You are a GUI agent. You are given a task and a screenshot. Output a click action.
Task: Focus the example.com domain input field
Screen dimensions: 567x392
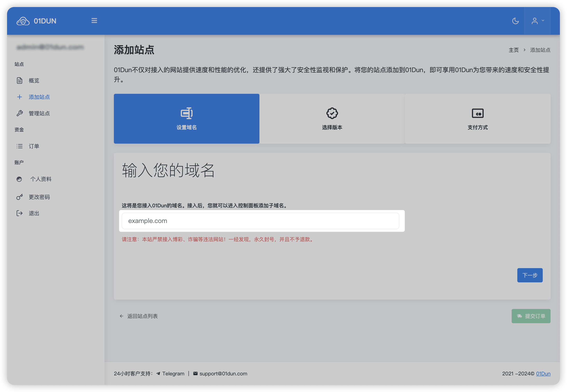[260, 221]
